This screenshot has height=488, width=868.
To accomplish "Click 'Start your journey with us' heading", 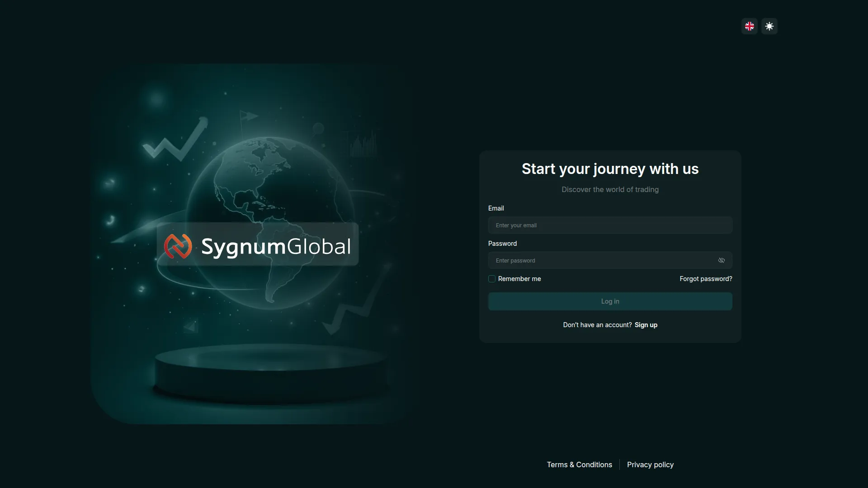I will (x=610, y=169).
